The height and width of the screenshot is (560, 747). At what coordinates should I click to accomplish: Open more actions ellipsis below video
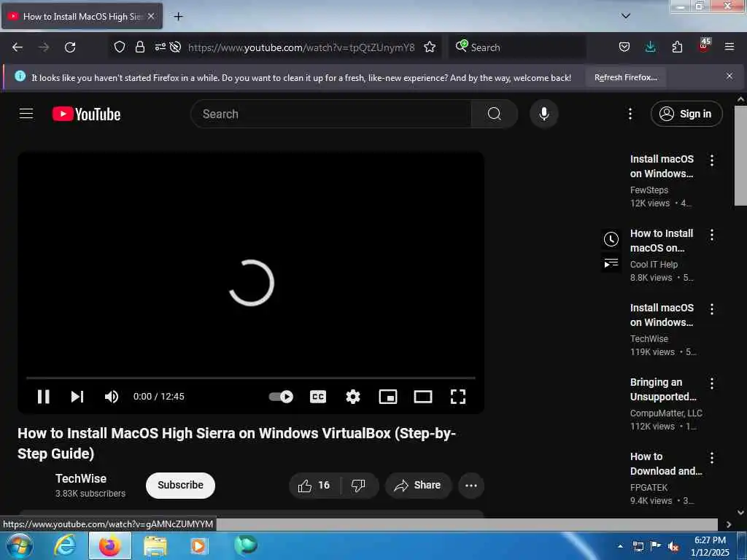[x=471, y=485]
